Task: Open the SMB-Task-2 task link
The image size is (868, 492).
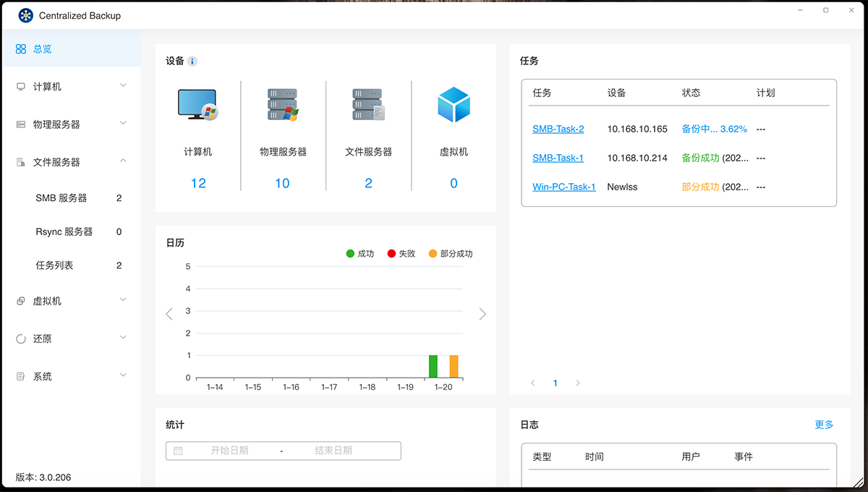Action: click(558, 129)
